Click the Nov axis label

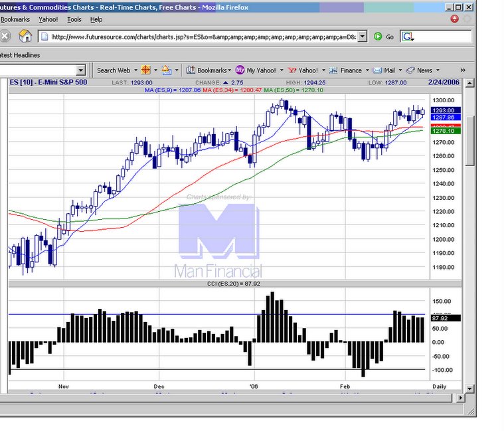click(x=64, y=387)
